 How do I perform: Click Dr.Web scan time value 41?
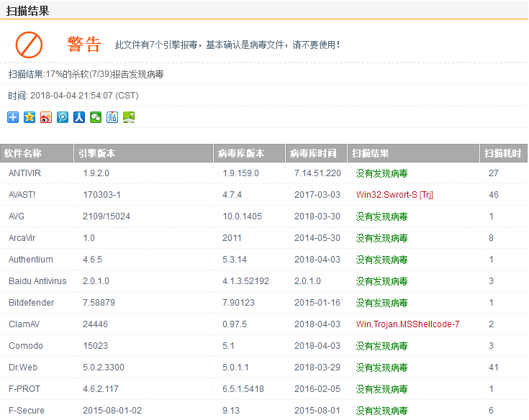tap(494, 367)
